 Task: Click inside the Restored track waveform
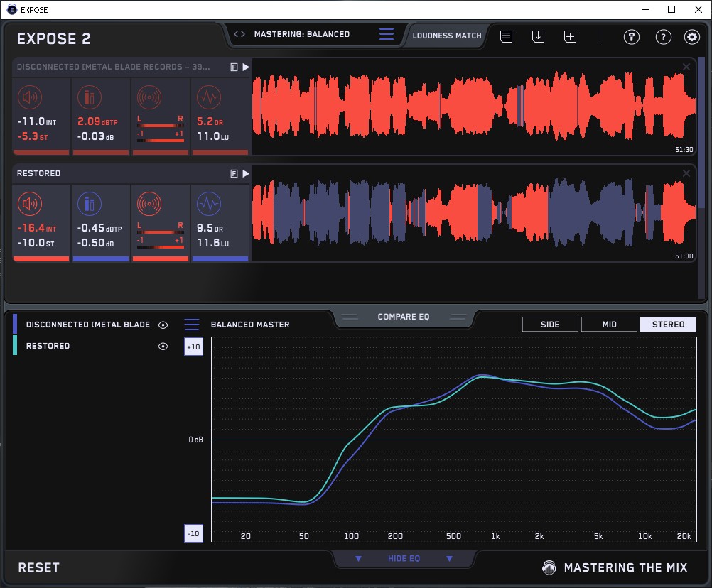[474, 213]
